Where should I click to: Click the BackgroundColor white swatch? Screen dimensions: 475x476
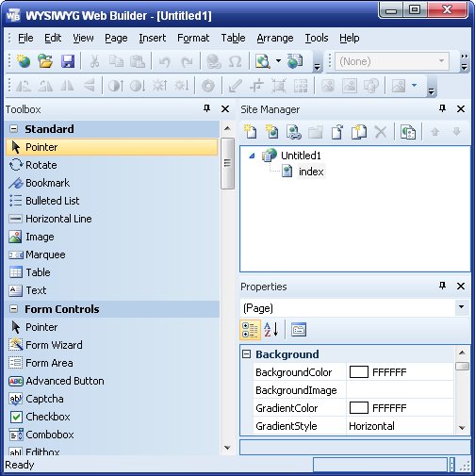click(358, 372)
